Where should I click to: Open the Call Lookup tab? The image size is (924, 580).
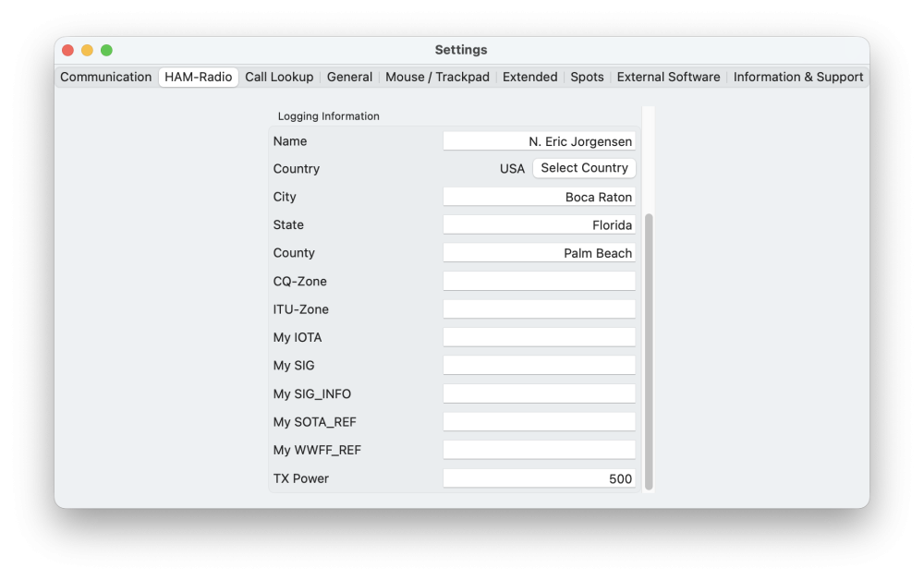pos(279,77)
